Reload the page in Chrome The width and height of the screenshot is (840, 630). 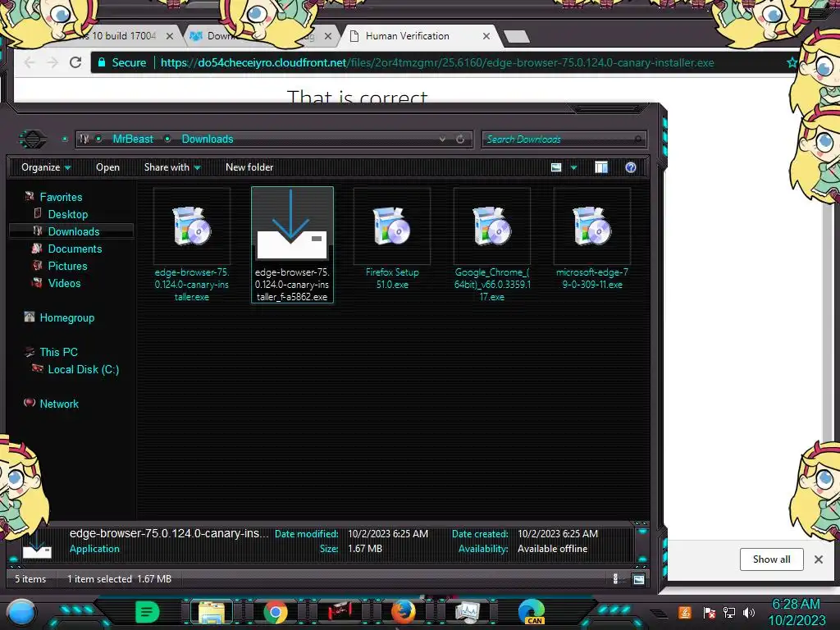[x=75, y=62]
